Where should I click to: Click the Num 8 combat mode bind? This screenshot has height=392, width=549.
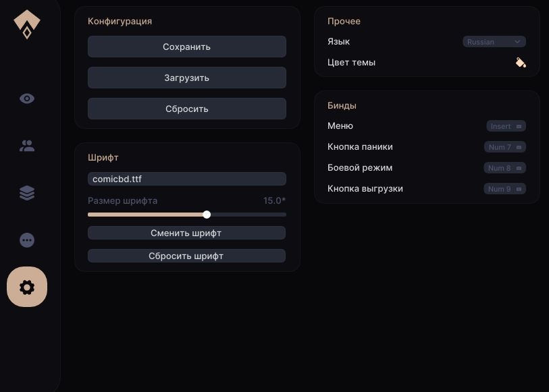pos(504,168)
